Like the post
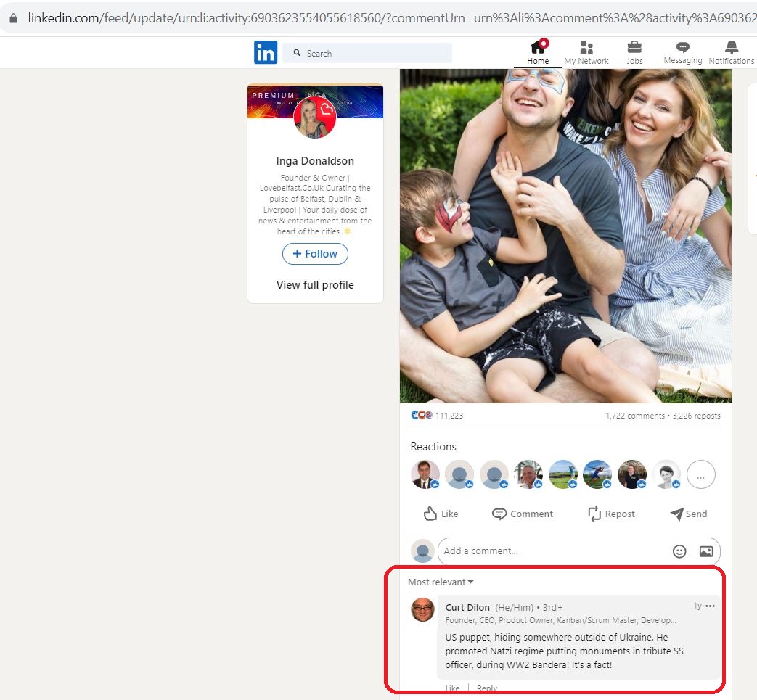Screen dimensions: 757x700 441,514
